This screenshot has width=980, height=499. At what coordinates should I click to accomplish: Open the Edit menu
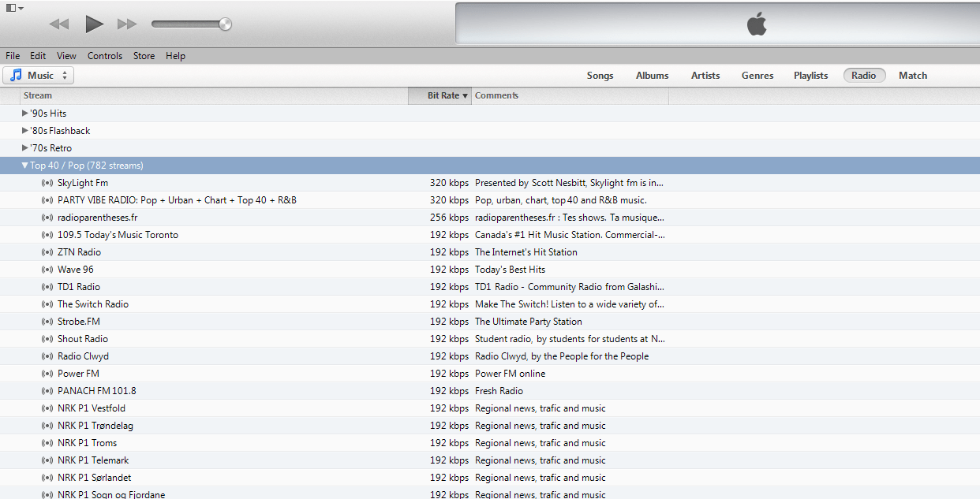pyautogui.click(x=38, y=56)
